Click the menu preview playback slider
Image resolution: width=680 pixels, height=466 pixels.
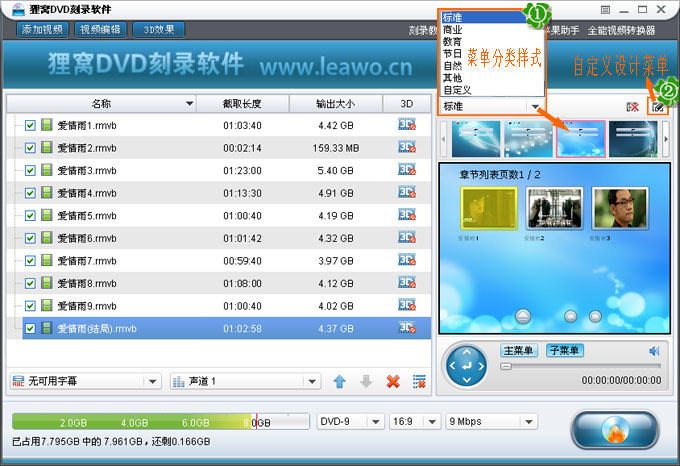point(580,366)
